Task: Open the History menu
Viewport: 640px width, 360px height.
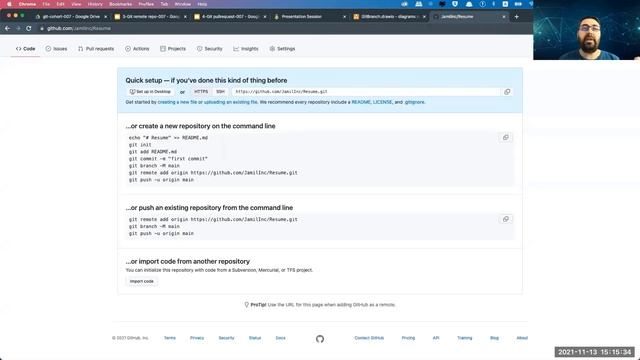Action: point(95,4)
